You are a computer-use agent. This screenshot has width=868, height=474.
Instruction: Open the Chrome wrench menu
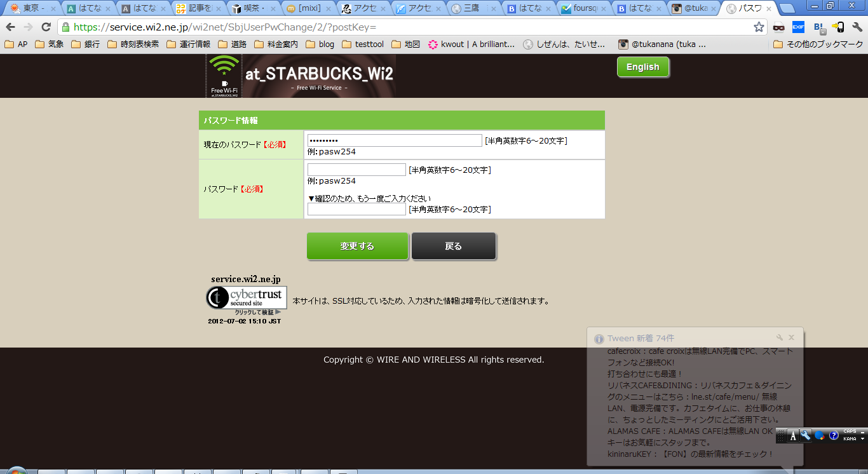(857, 27)
